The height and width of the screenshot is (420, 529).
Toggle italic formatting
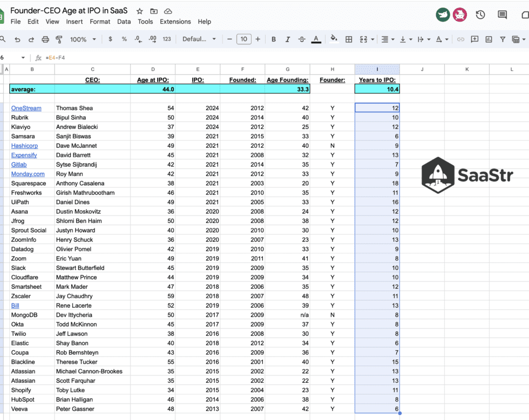(287, 39)
